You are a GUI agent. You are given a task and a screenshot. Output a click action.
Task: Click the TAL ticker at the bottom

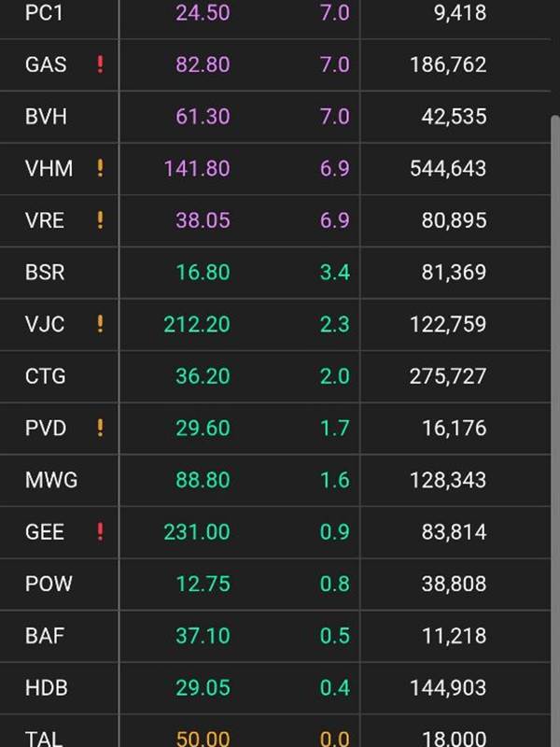click(x=44, y=739)
